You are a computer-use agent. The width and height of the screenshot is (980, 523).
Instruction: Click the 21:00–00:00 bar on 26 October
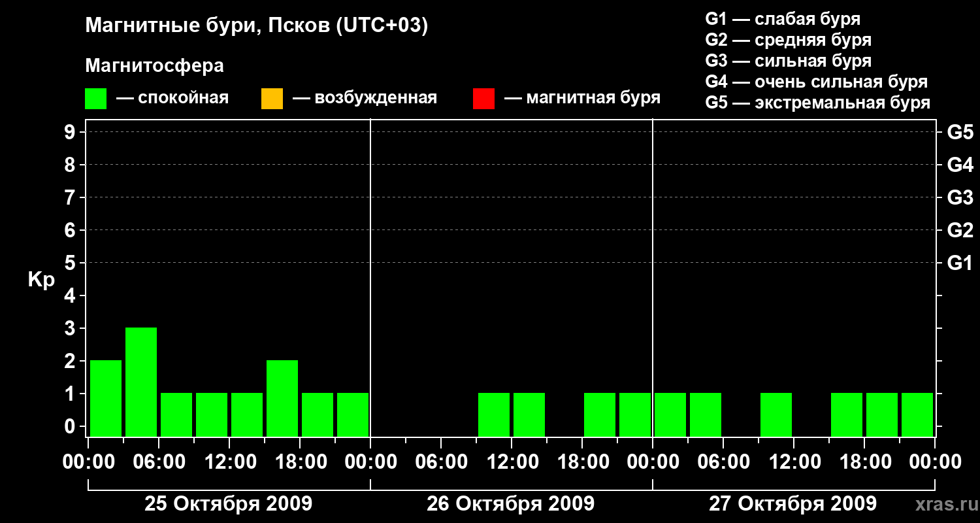(x=635, y=414)
